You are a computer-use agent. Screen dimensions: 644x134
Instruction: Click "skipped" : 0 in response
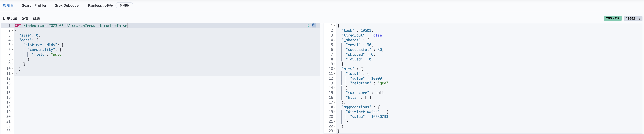360,54
